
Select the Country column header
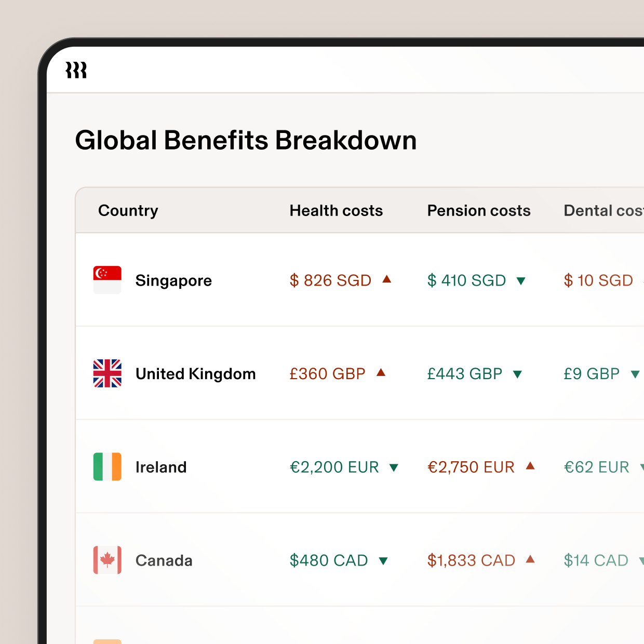128,210
